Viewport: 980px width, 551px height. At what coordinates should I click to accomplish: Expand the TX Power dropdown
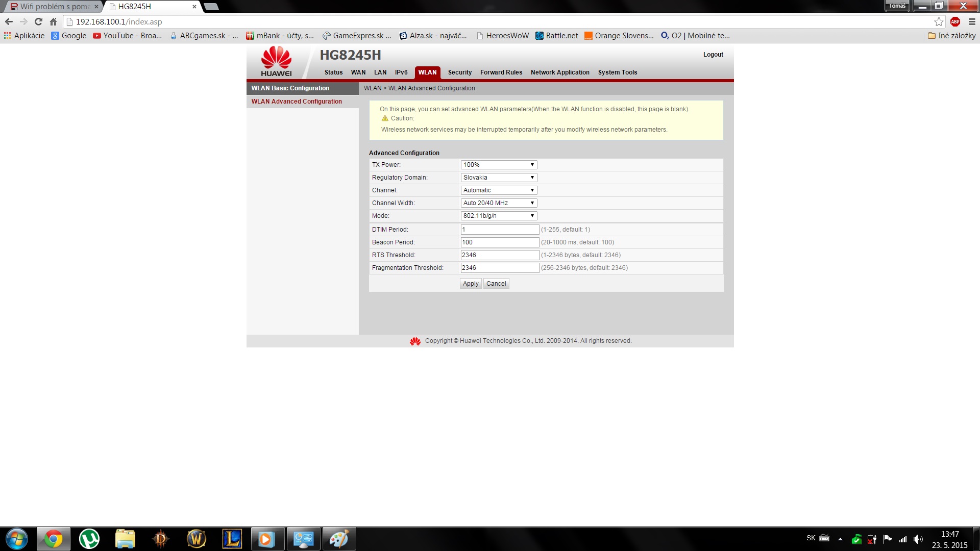pyautogui.click(x=499, y=165)
